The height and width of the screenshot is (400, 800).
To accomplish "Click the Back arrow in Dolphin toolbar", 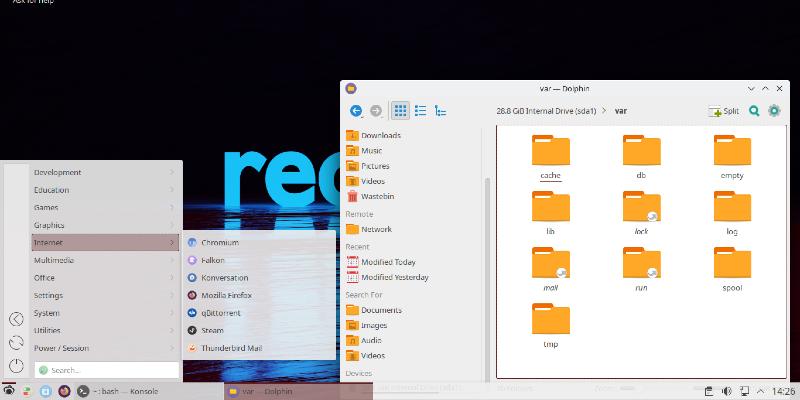I will pos(356,111).
